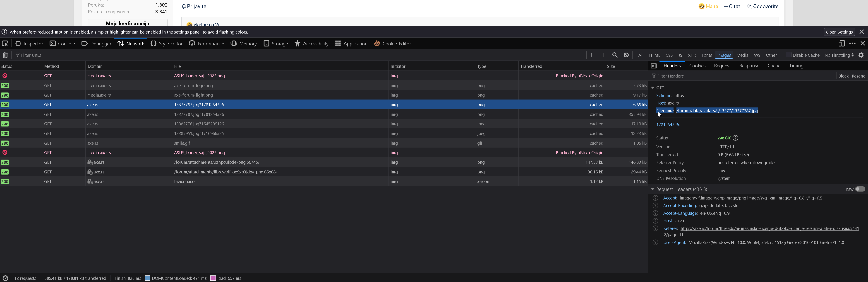Click blocked icon of first ASUS_baner row
The image size is (868, 282).
[5, 76]
